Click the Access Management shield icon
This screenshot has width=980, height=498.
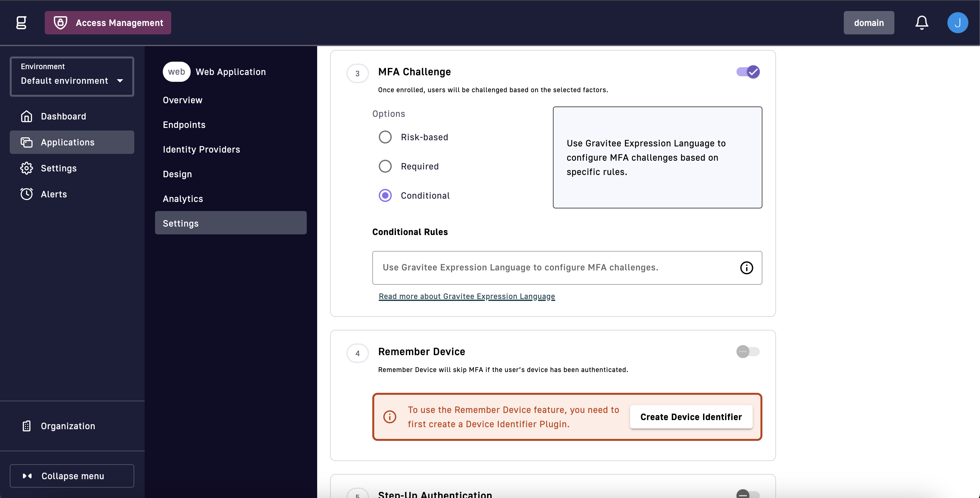(61, 22)
